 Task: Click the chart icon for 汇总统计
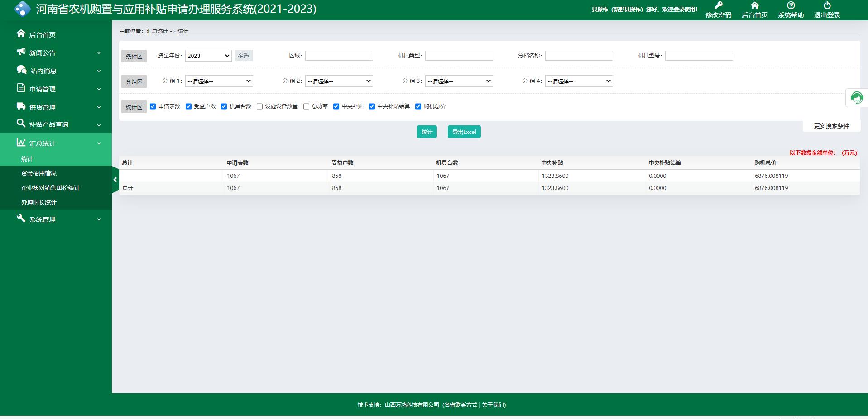pyautogui.click(x=21, y=142)
